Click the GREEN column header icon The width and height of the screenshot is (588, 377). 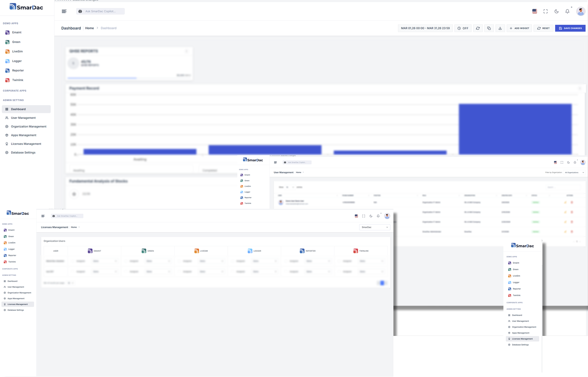click(x=144, y=251)
